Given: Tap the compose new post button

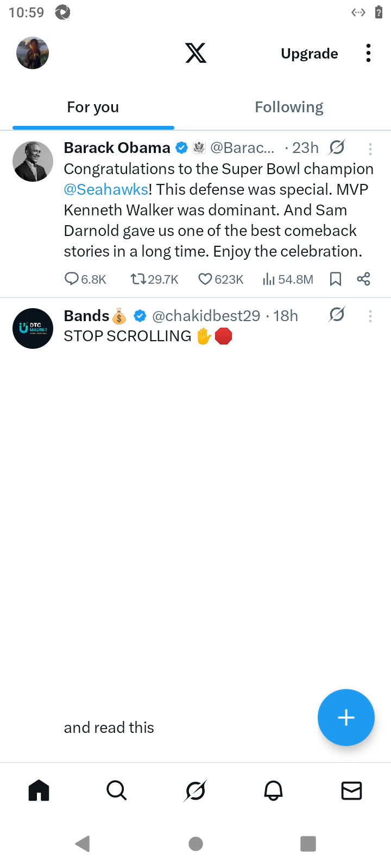Looking at the screenshot, I should point(346,717).
